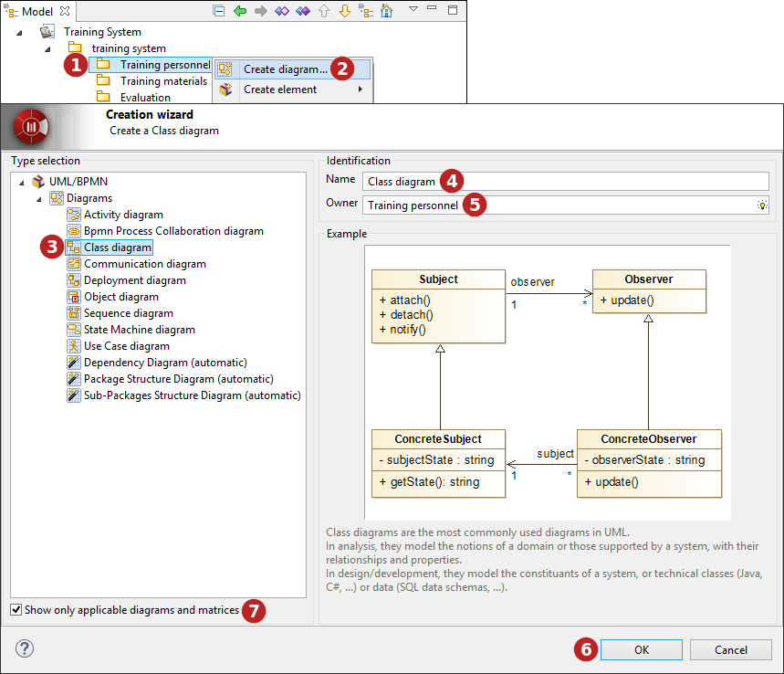784x674 pixels.
Task: Collapse the UML/BPMN tree node
Action: (21, 182)
